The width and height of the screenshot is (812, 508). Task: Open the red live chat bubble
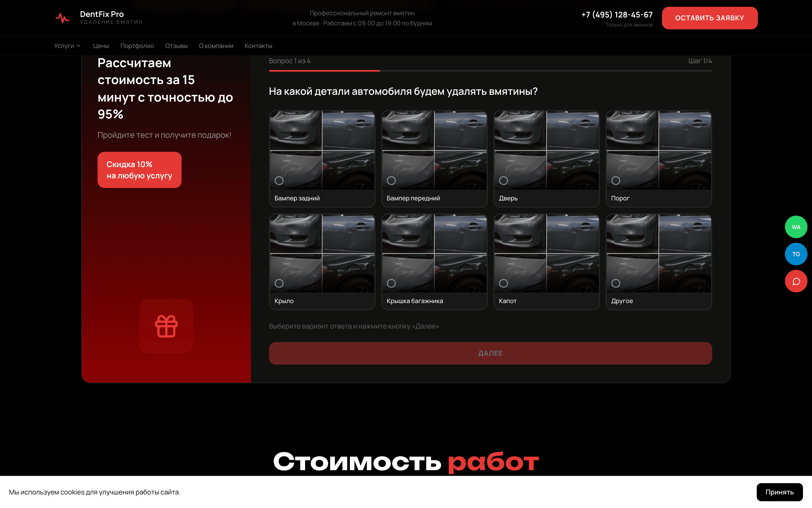coord(796,281)
